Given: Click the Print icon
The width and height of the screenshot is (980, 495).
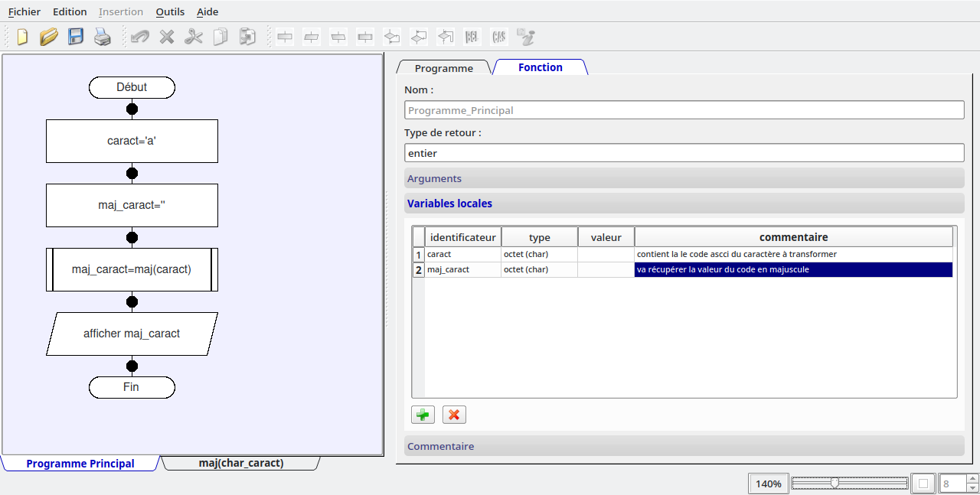Looking at the screenshot, I should [x=103, y=37].
